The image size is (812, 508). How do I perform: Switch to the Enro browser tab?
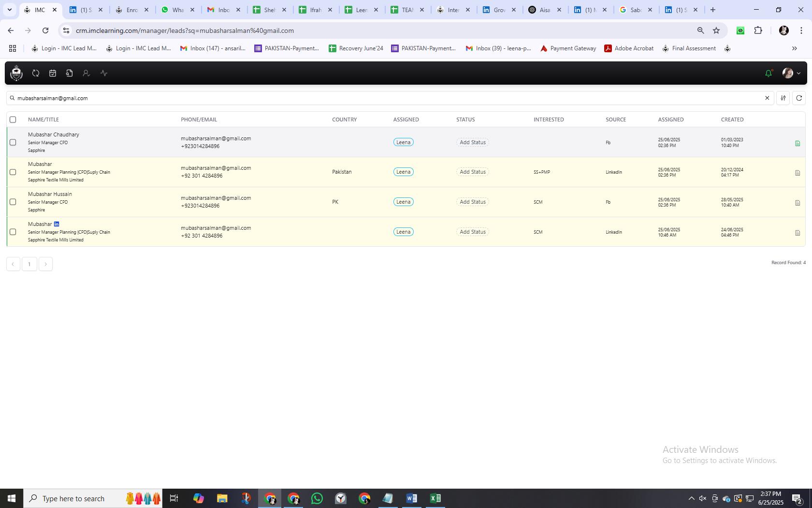click(x=132, y=10)
